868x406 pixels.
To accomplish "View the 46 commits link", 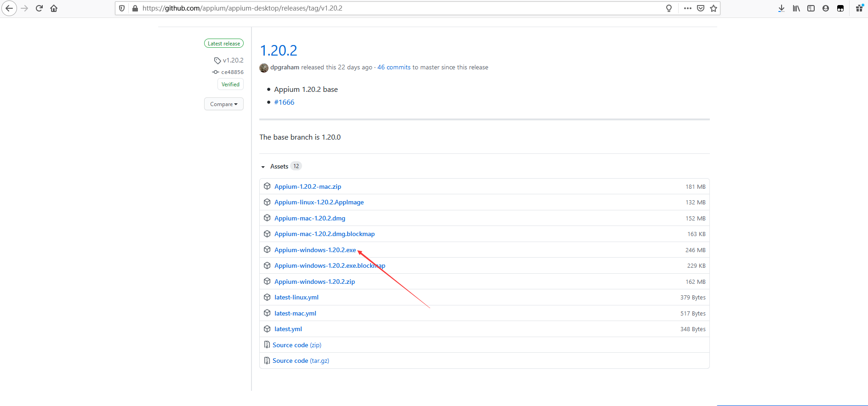I will pos(394,67).
